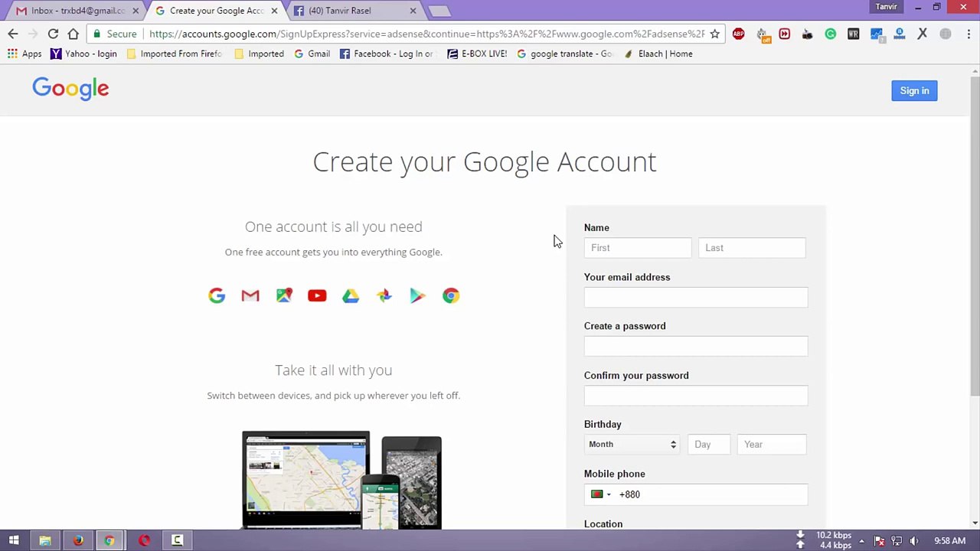Click the Last name input field
Screen dimensions: 980x551
pos(752,248)
